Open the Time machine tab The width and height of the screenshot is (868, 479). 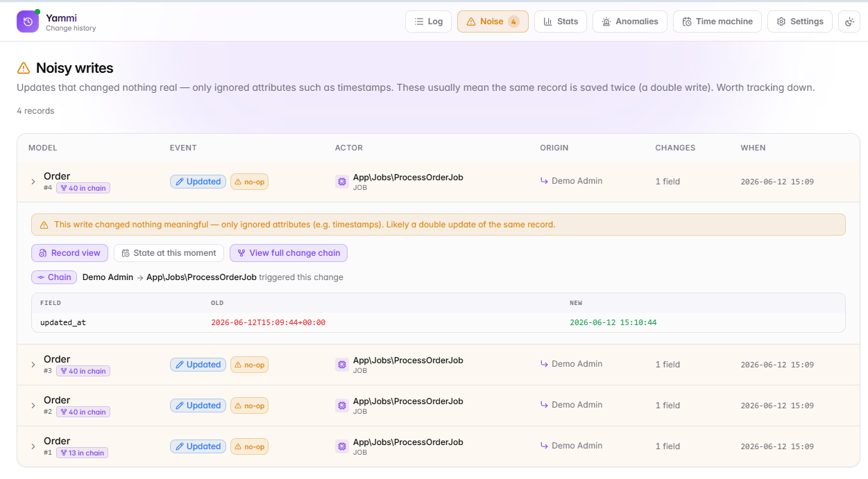pos(717,21)
